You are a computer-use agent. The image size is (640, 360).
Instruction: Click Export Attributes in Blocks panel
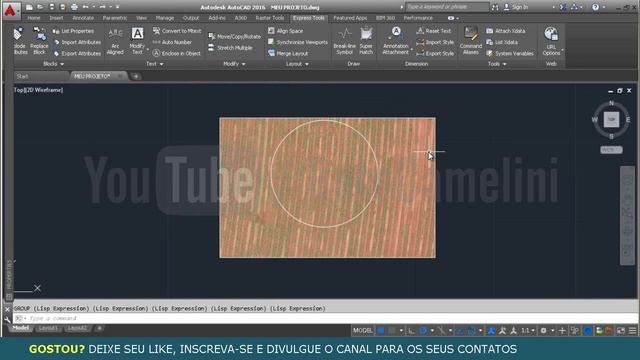pyautogui.click(x=77, y=53)
